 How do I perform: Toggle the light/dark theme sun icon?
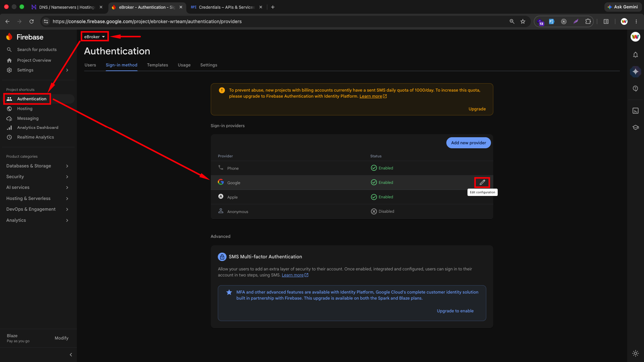(x=635, y=353)
